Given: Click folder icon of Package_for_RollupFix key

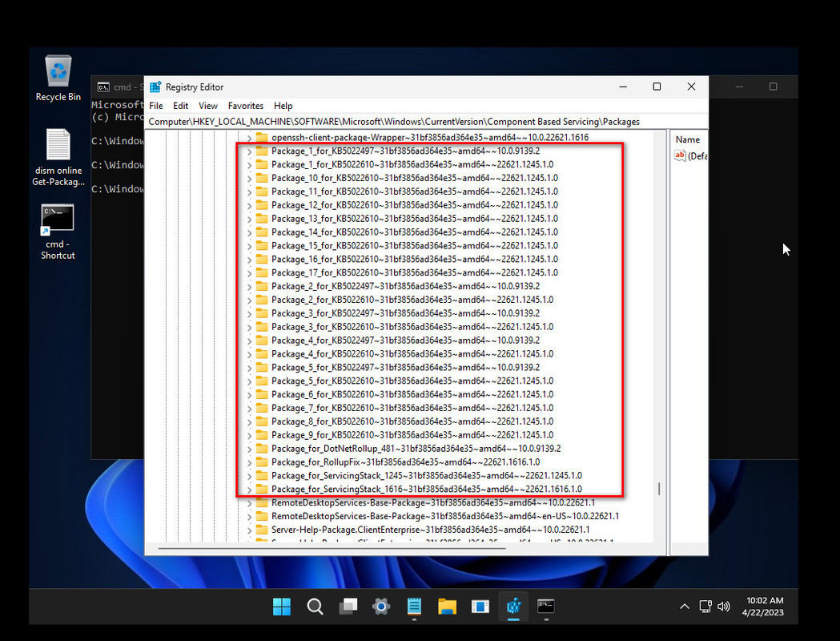Looking at the screenshot, I should click(261, 462).
